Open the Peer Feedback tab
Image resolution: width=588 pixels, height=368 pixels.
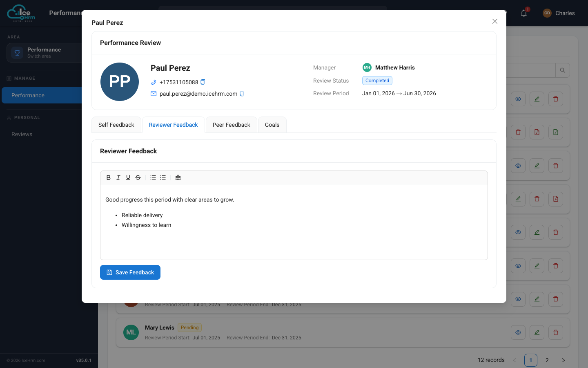(232, 125)
